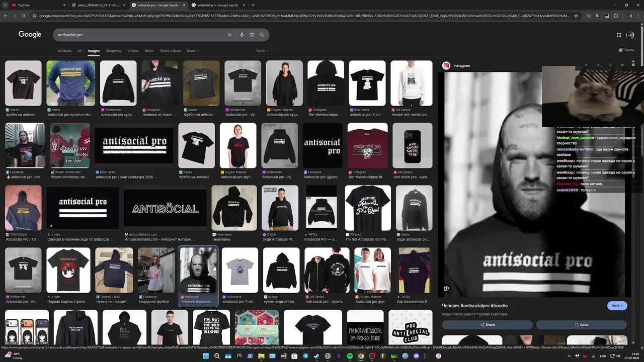The image size is (644, 362).
Task: Open the Google apps grid
Action: tap(619, 35)
